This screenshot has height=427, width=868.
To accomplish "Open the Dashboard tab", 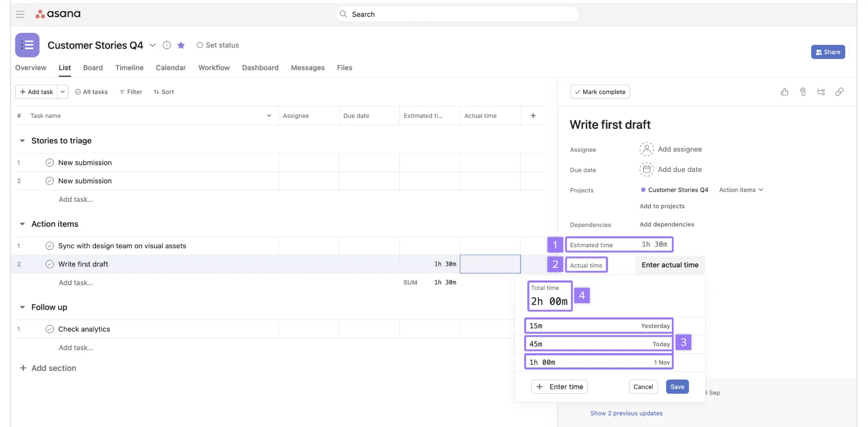I will click(260, 67).
